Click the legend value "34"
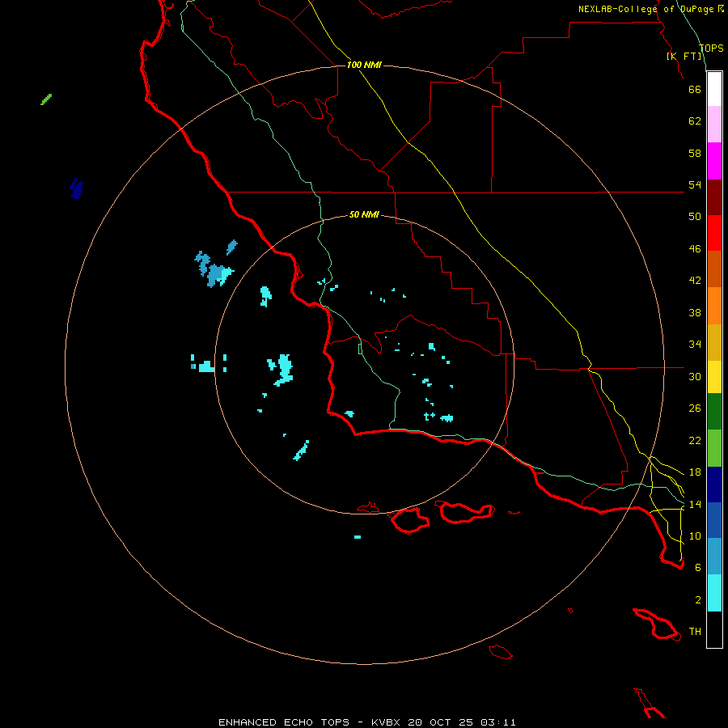Viewport: 728px width, 728px height. 695,345
